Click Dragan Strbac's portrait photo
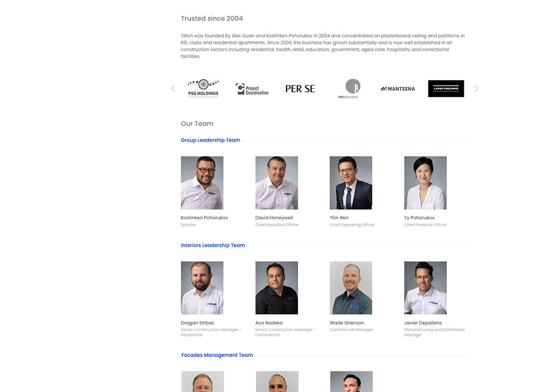 tap(202, 288)
